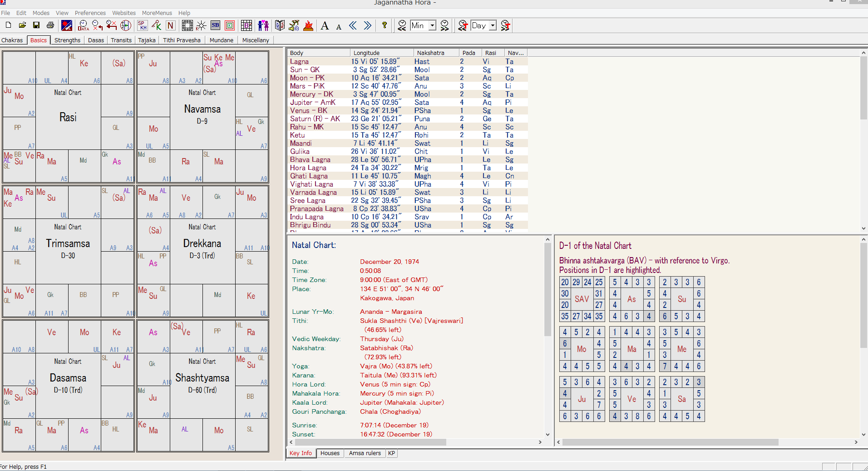The image size is (868, 471).
Task: Switch to the Dasas tab
Action: click(x=96, y=40)
